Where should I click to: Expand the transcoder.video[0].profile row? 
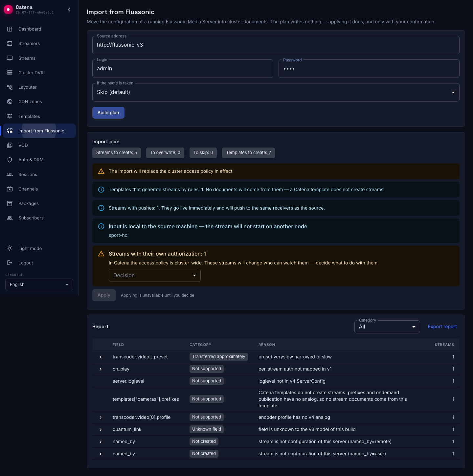pos(101,417)
